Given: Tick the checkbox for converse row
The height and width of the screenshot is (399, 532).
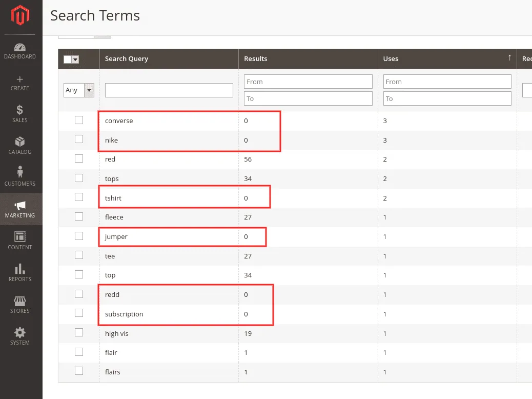Looking at the screenshot, I should 79,120.
